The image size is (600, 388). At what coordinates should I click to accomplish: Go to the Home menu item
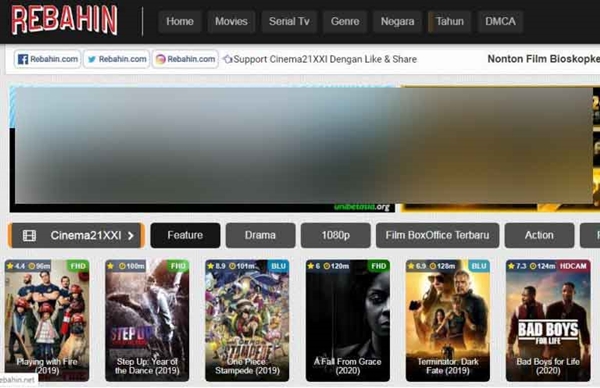pyautogui.click(x=179, y=21)
